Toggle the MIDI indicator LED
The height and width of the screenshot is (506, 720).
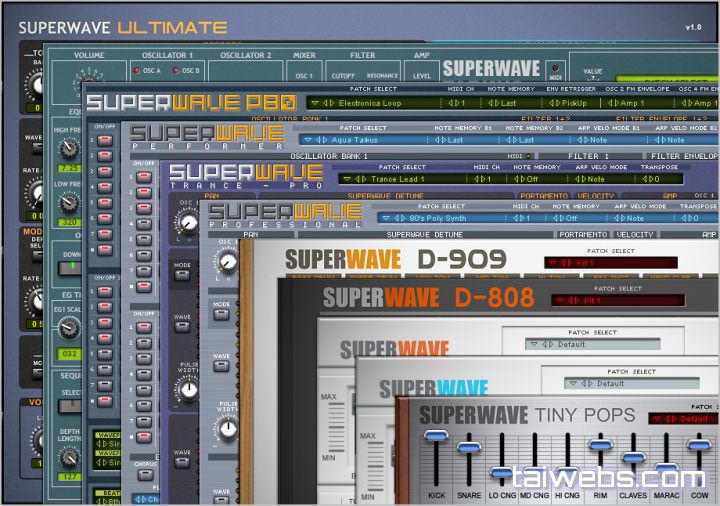pos(554,68)
